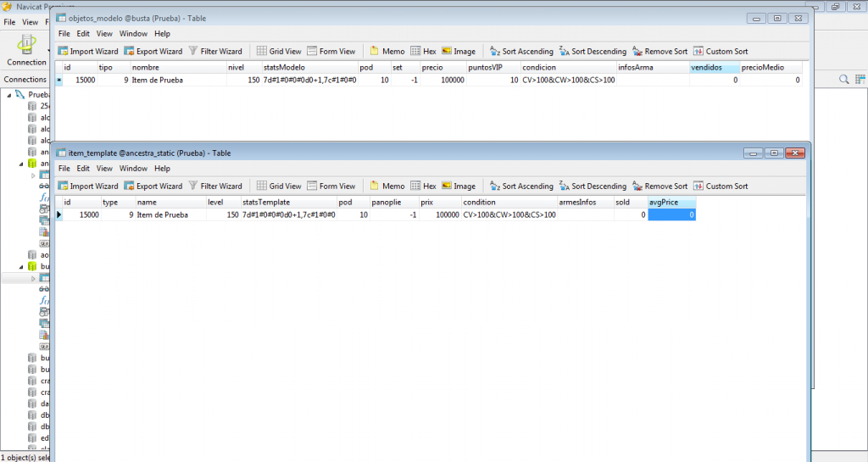Sort Descending in objetos_modelo window

593,51
